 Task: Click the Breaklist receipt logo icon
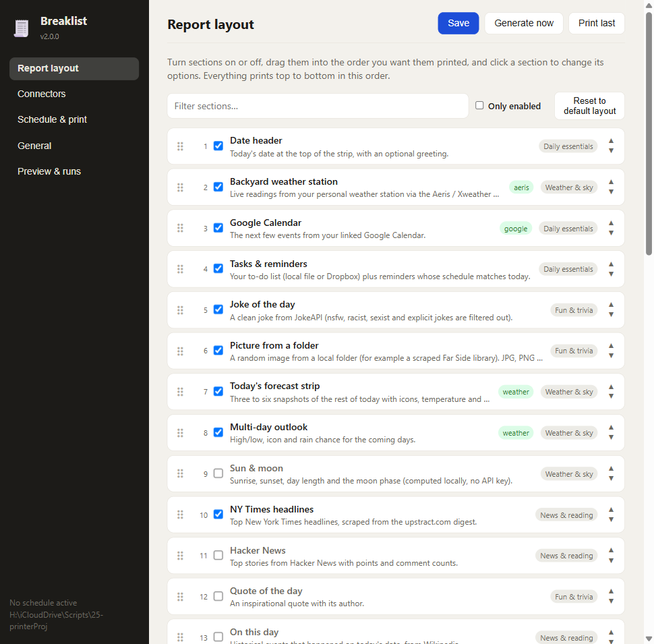[22, 28]
